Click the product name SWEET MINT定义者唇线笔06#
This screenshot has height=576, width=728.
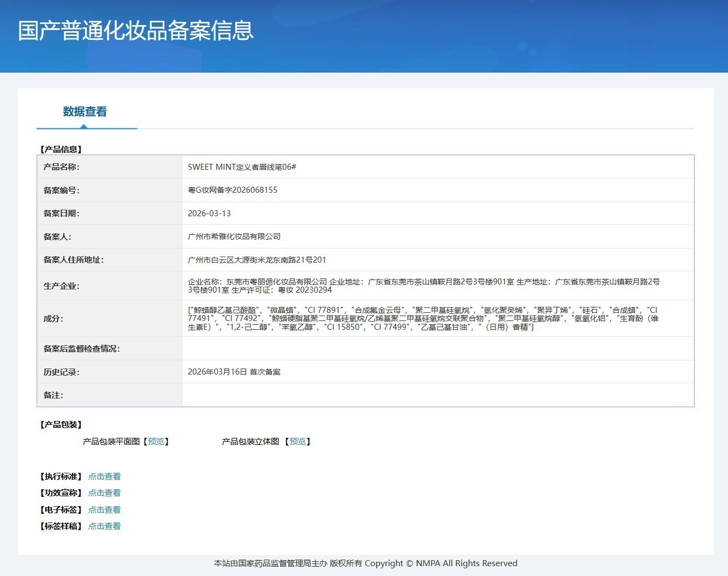click(242, 167)
